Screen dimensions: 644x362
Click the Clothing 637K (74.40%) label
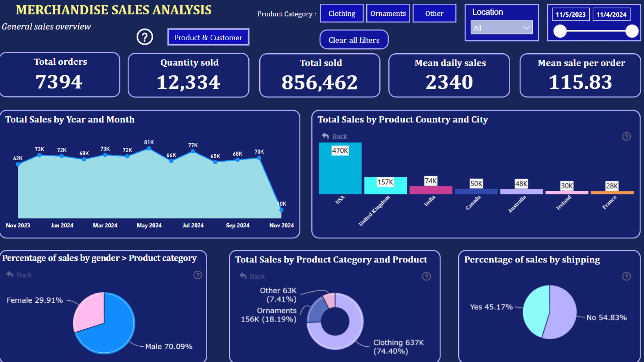point(398,347)
